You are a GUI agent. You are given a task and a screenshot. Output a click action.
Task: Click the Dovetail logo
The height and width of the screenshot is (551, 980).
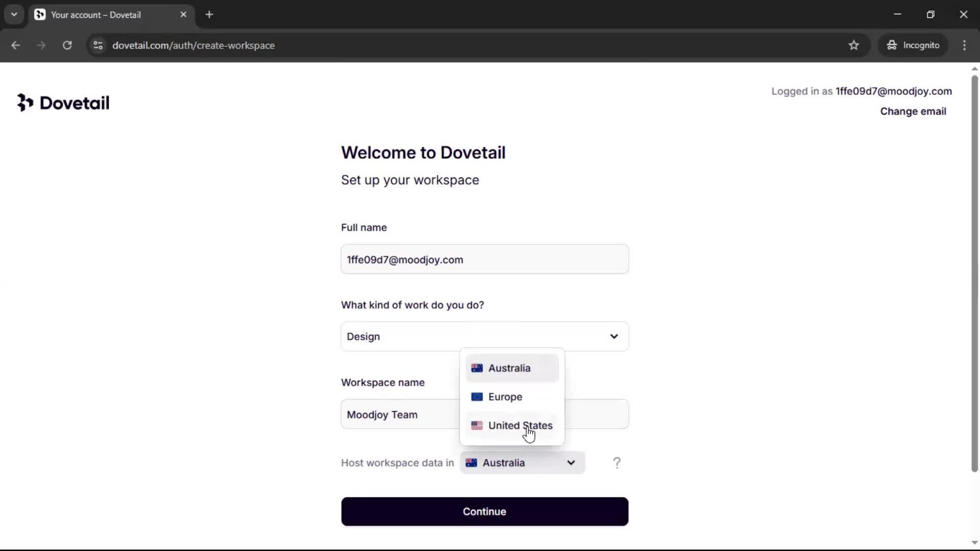(63, 103)
